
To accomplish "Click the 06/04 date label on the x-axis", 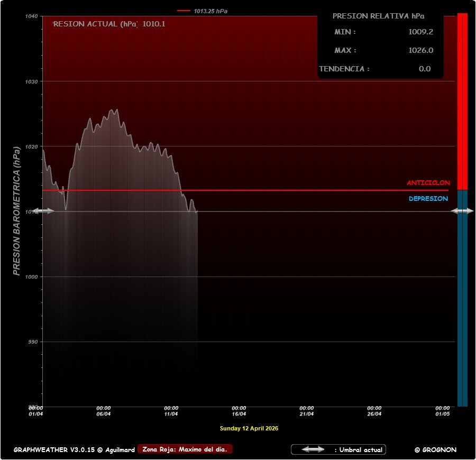I will (x=104, y=414).
